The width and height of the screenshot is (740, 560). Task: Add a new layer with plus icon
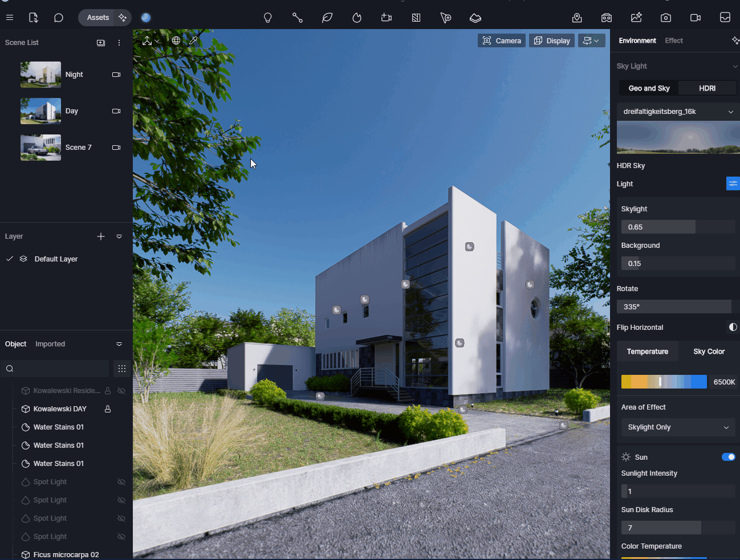pyautogui.click(x=101, y=236)
